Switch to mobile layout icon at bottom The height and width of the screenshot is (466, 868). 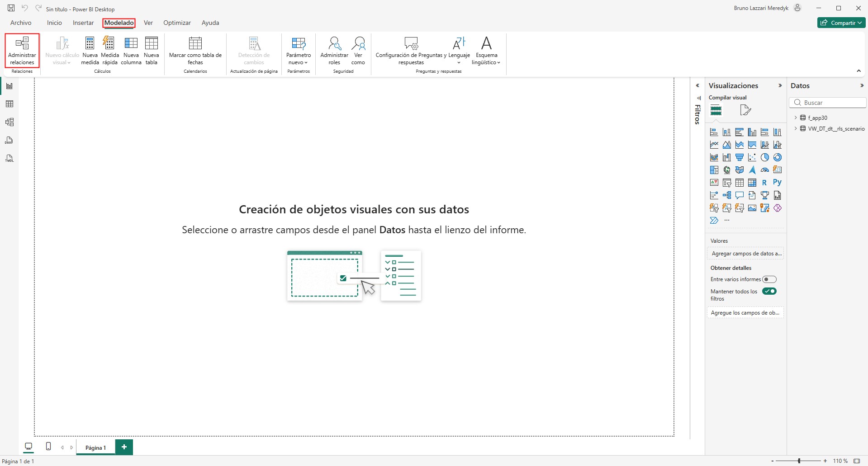click(x=48, y=447)
